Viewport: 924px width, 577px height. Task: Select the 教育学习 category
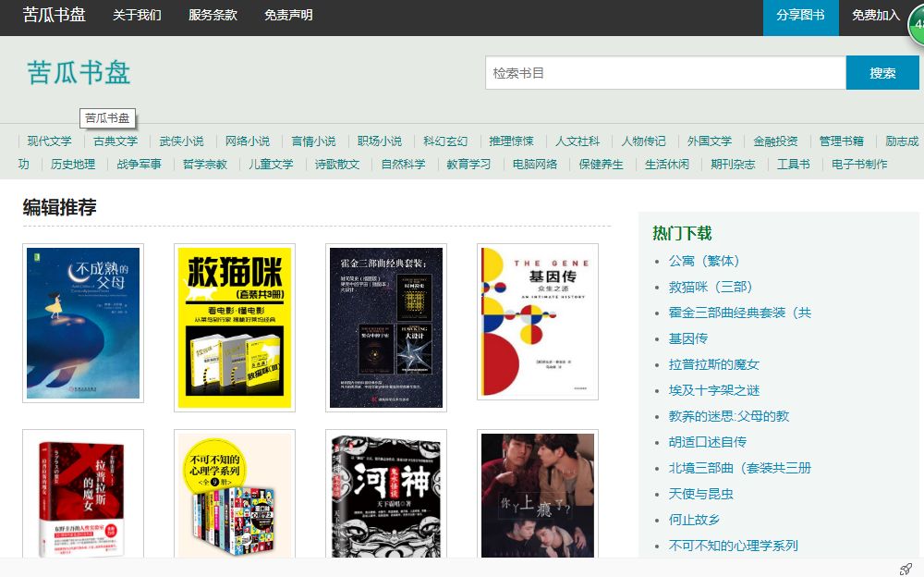tap(468, 164)
